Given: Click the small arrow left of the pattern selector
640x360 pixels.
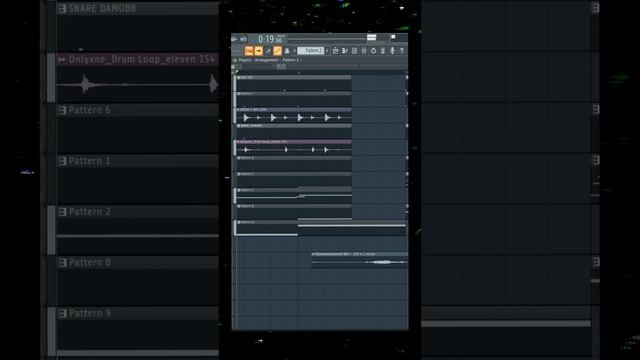Looking at the screenshot, I should tap(295, 51).
